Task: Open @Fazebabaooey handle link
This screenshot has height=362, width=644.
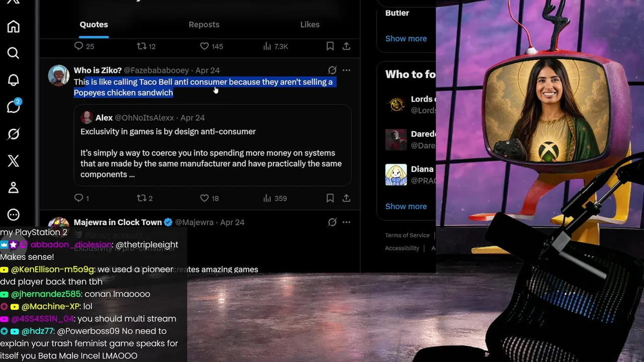Action: coord(156,70)
